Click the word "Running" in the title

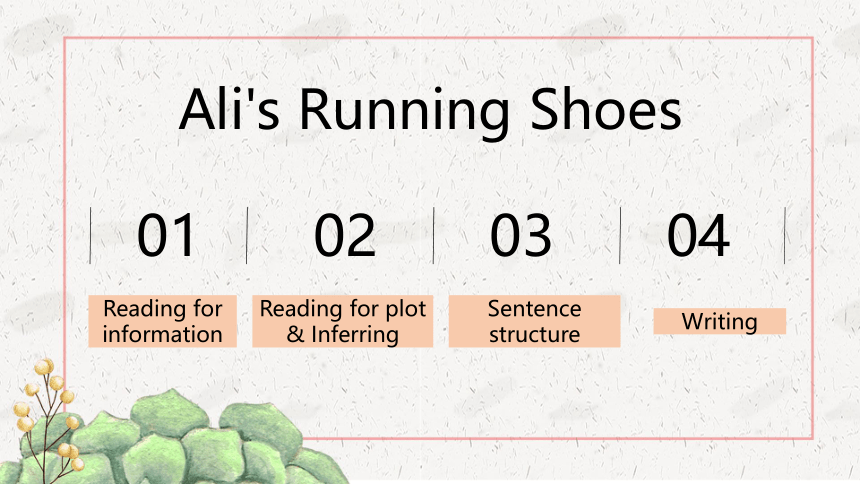tap(405, 112)
